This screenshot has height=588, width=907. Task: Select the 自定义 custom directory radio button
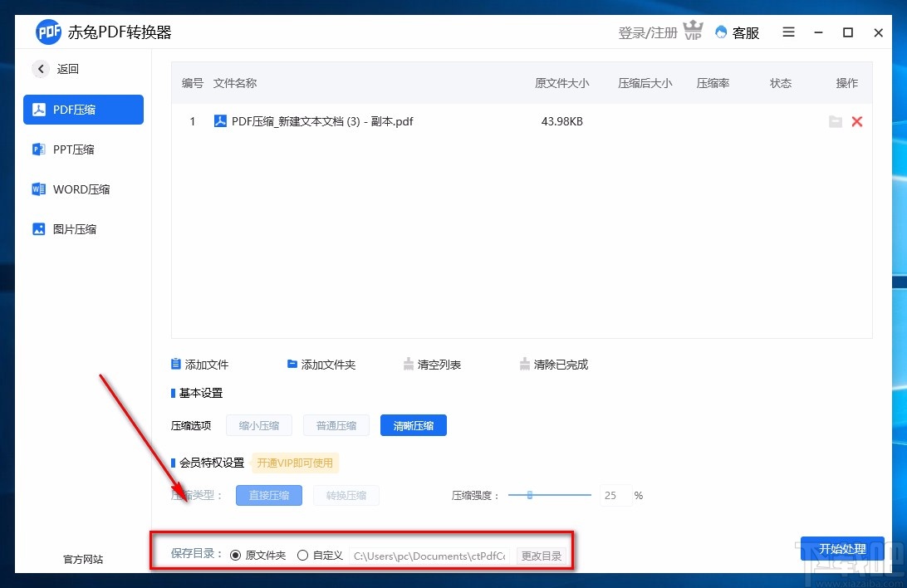pyautogui.click(x=303, y=555)
